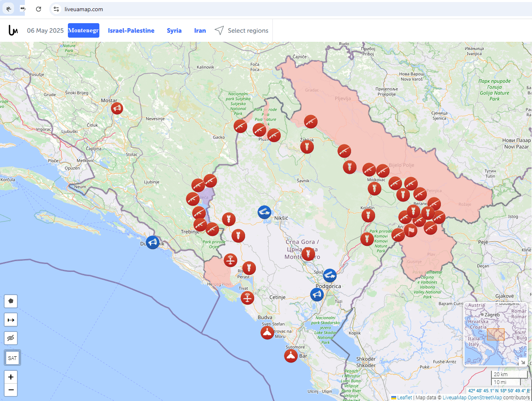Zoom in using the plus button

pyautogui.click(x=11, y=377)
